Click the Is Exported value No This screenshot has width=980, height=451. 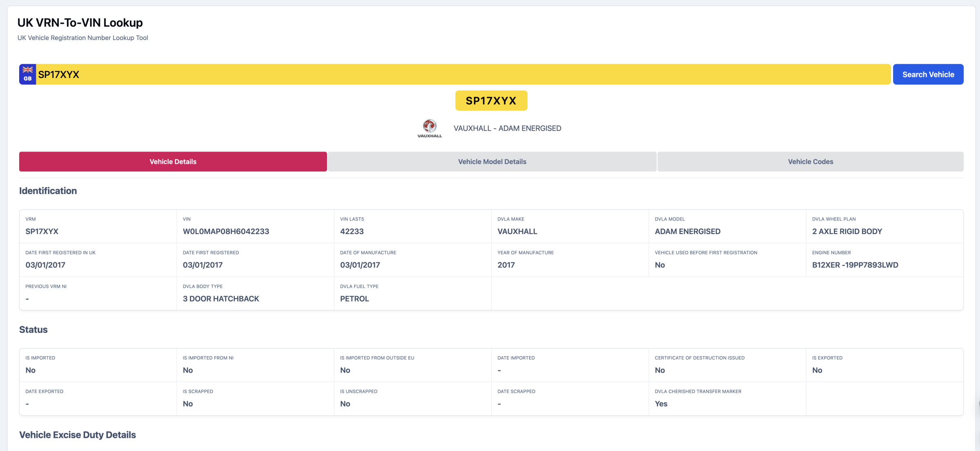click(817, 371)
